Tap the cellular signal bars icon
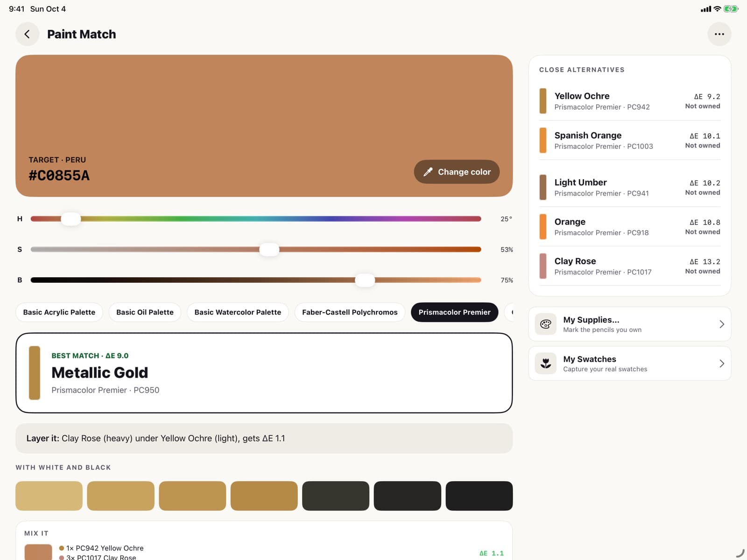Screen dimensions: 747x560 click(705, 9)
